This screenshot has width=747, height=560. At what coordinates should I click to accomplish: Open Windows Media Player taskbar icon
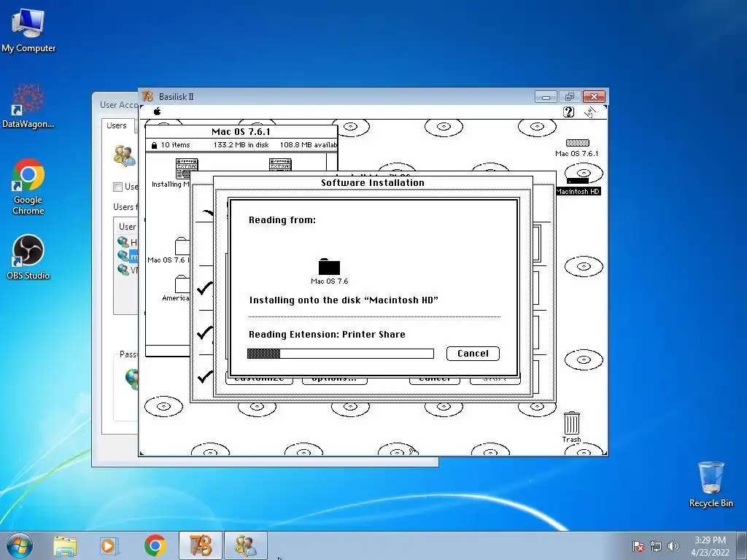click(109, 545)
